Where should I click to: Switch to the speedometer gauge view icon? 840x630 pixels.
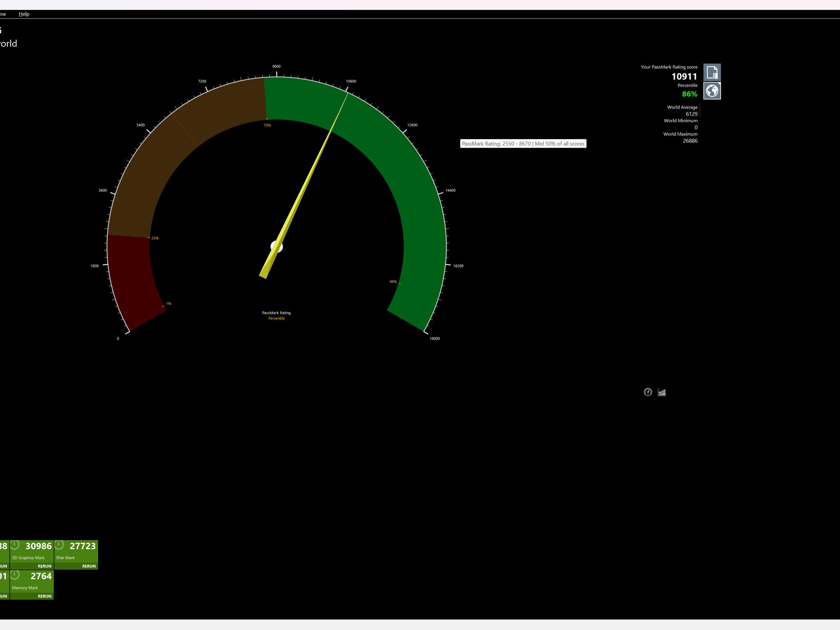(648, 392)
